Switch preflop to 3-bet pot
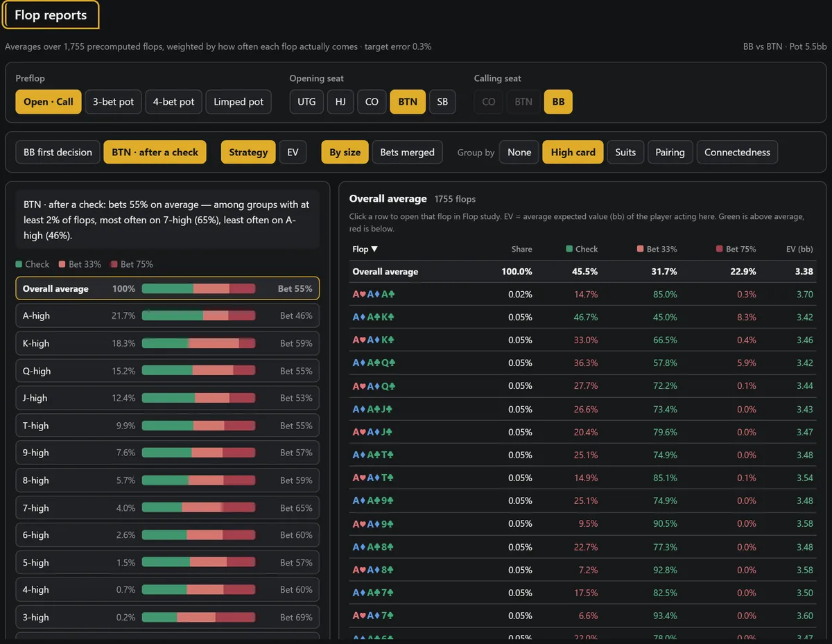Viewport: 832px width, 644px height. (114, 102)
